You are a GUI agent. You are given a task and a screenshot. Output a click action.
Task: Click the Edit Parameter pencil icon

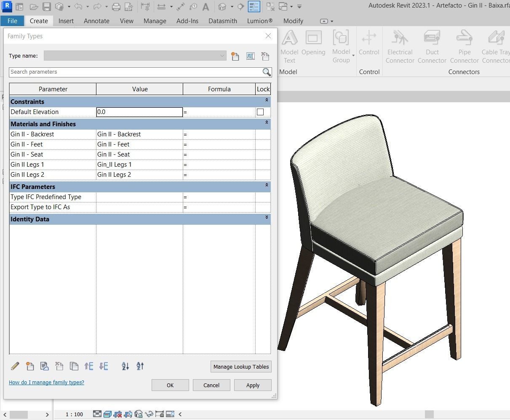point(15,366)
